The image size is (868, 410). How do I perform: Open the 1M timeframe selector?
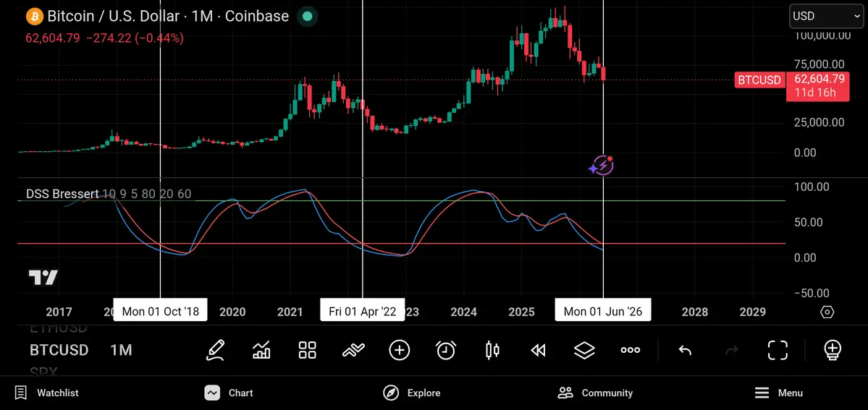pyautogui.click(x=121, y=350)
